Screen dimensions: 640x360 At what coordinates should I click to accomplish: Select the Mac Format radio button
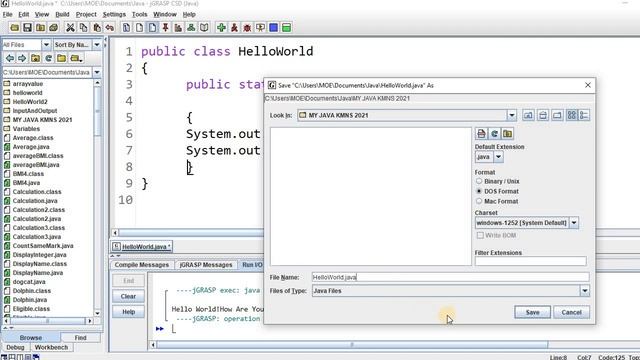point(479,201)
